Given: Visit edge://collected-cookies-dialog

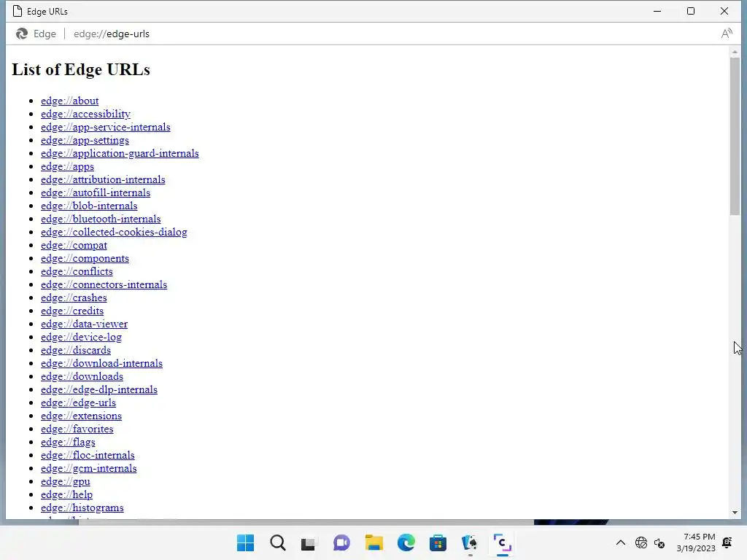Looking at the screenshot, I should click(x=114, y=233).
